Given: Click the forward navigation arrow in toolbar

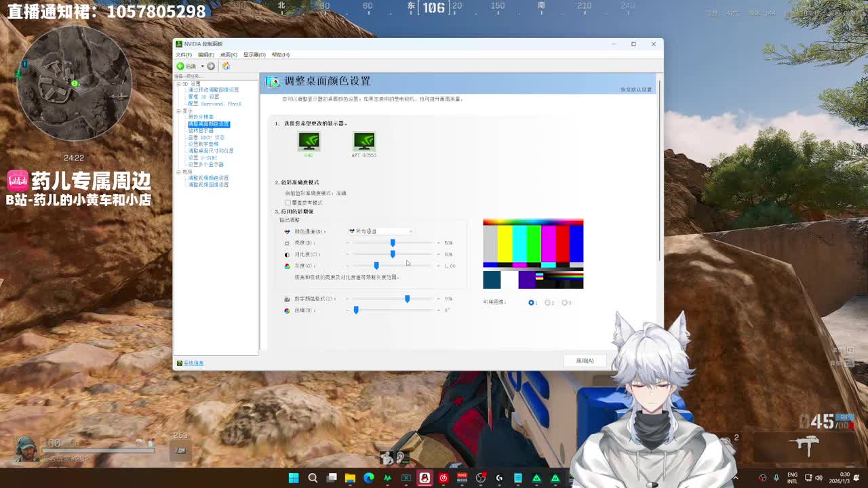Looking at the screenshot, I should pos(211,66).
